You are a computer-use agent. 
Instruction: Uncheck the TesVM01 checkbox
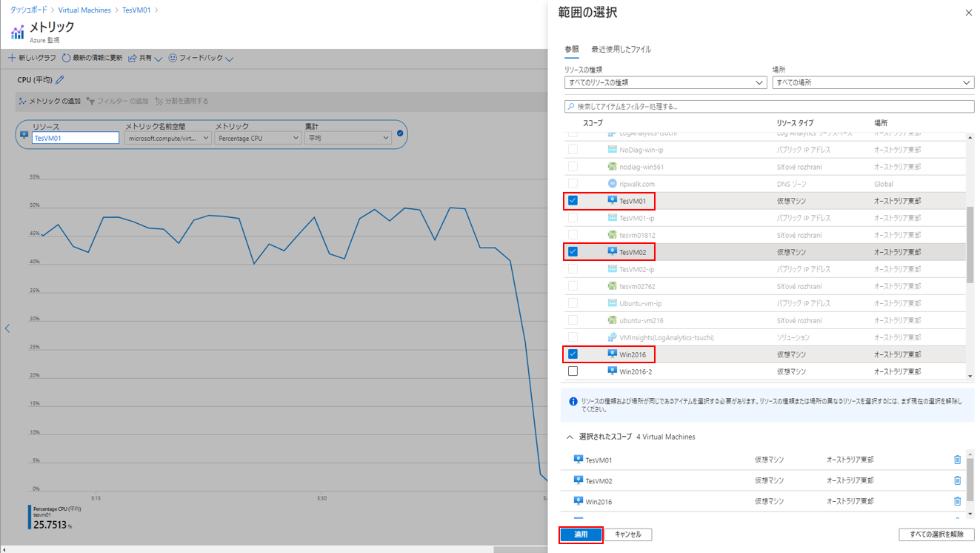click(x=573, y=200)
